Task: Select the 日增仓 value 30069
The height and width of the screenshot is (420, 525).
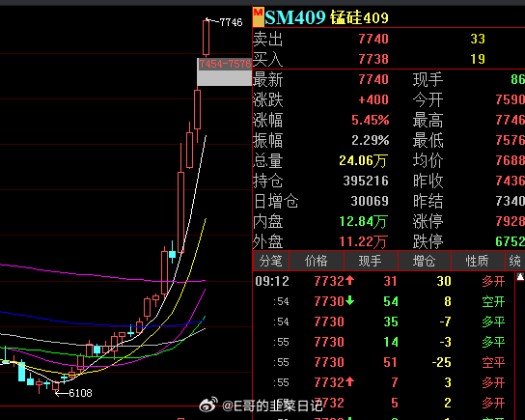Action: click(370, 201)
